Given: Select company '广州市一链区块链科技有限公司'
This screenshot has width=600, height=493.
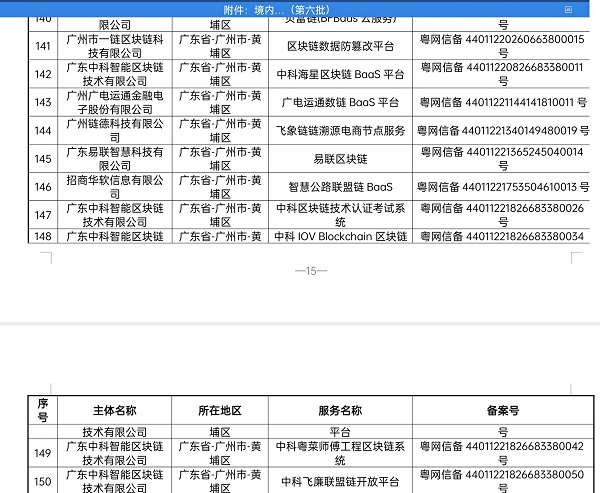Looking at the screenshot, I should click(115, 46).
